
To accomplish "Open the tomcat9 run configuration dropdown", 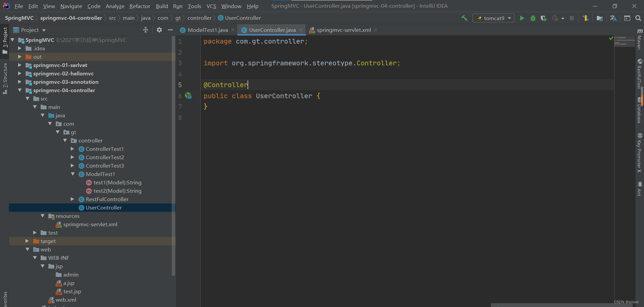I will (509, 18).
